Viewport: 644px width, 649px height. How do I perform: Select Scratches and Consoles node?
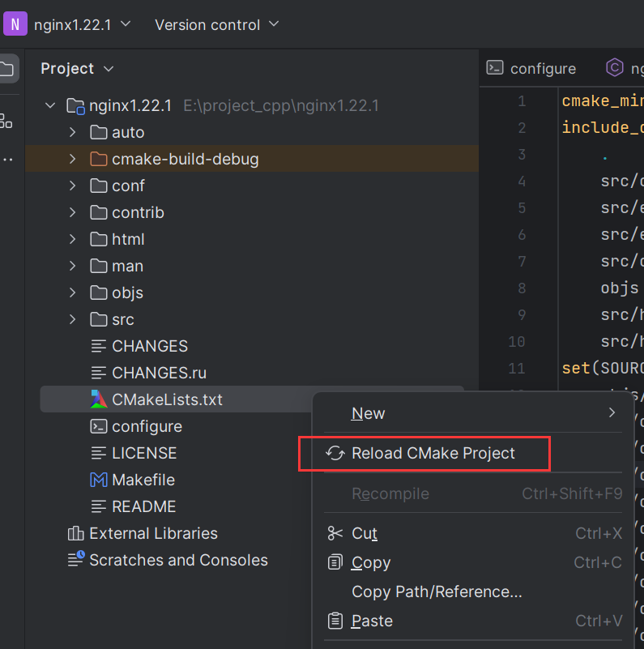178,560
